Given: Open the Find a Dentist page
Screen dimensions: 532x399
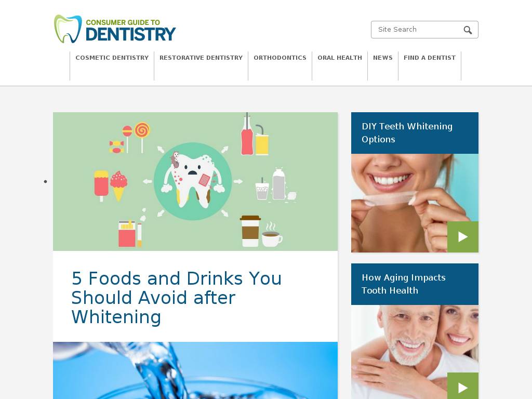Looking at the screenshot, I should (x=430, y=58).
